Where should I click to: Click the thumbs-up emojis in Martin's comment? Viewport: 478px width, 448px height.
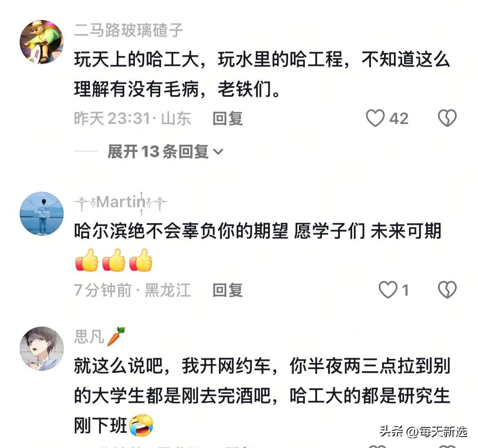click(x=114, y=260)
